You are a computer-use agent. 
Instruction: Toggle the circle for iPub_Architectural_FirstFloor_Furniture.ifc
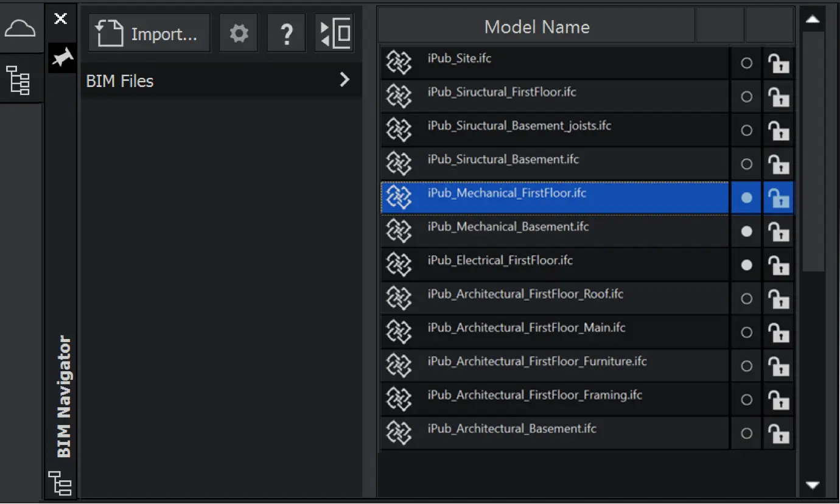746,366
